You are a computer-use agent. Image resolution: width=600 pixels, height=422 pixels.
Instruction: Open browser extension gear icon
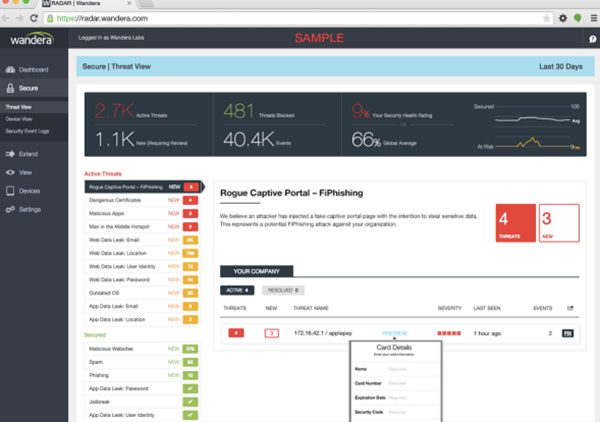pos(563,18)
